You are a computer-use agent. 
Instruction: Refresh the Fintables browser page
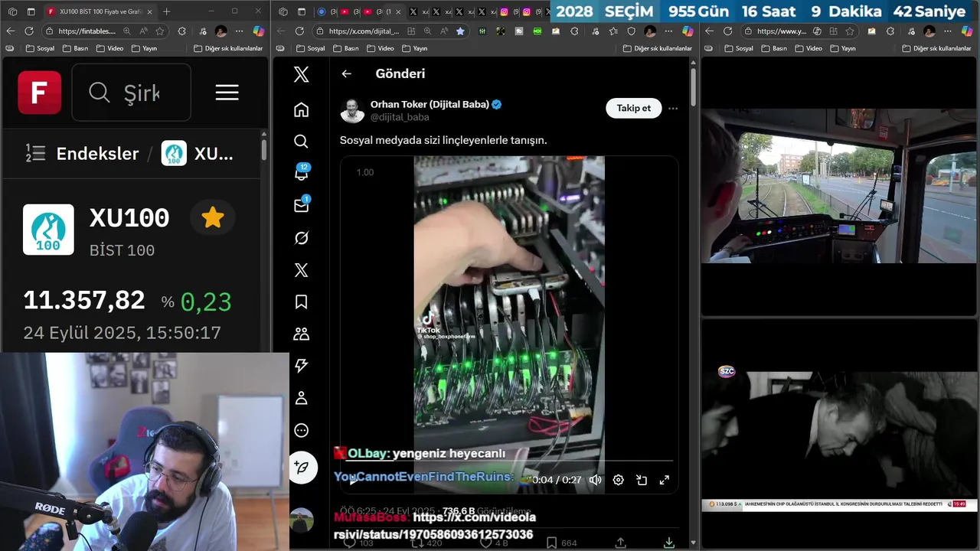coord(29,31)
